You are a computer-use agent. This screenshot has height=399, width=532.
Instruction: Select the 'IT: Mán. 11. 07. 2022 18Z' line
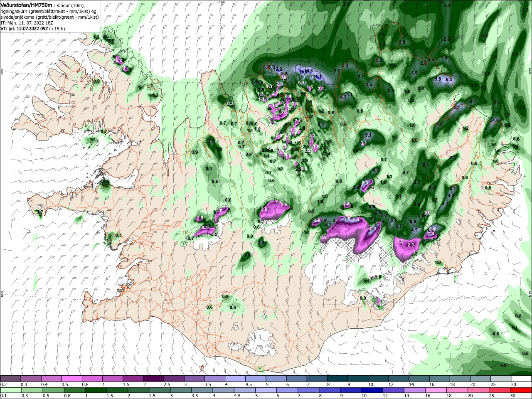27,23
